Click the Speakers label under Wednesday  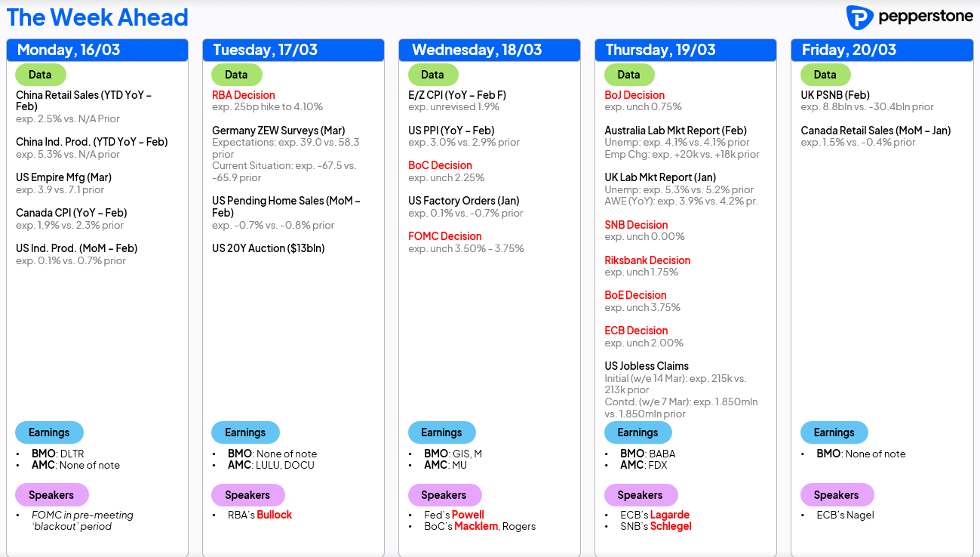click(x=444, y=495)
